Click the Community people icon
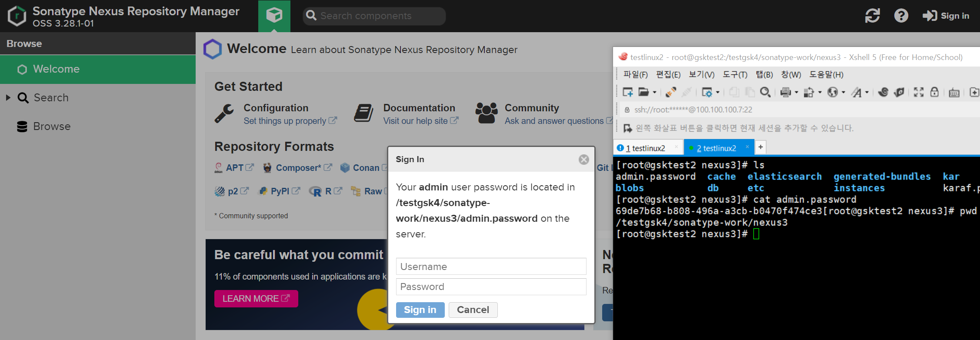 coord(486,113)
